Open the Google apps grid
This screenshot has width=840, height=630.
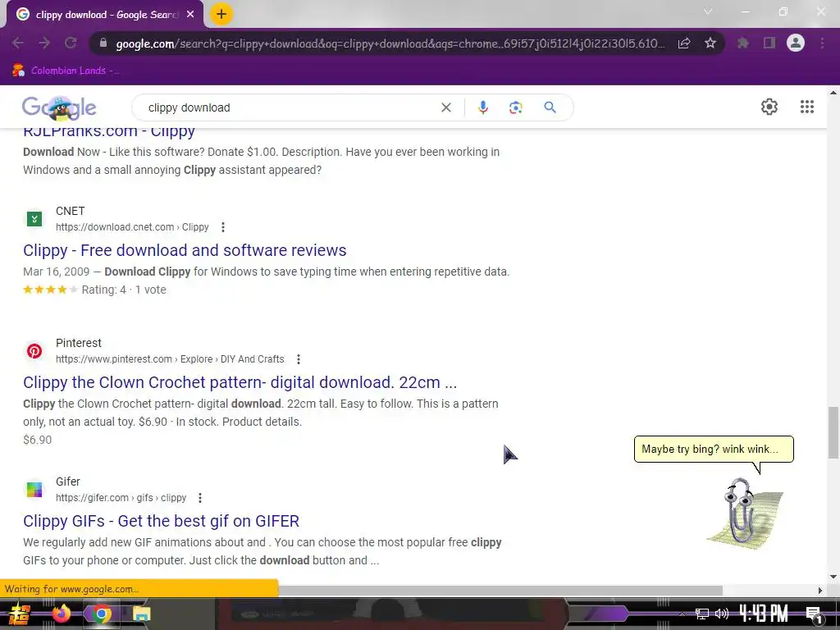tap(807, 107)
